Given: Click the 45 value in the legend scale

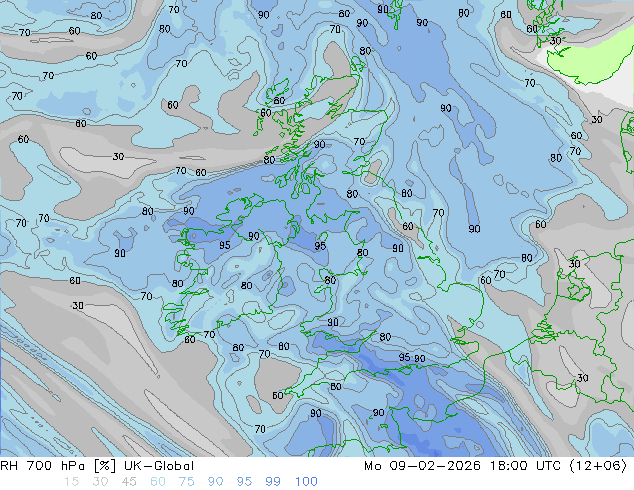Looking at the screenshot, I should (129, 482).
